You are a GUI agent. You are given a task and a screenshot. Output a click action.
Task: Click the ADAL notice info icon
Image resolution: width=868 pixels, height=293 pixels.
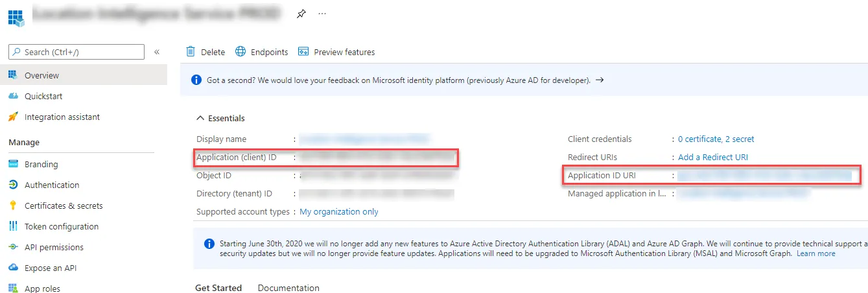[x=209, y=244]
